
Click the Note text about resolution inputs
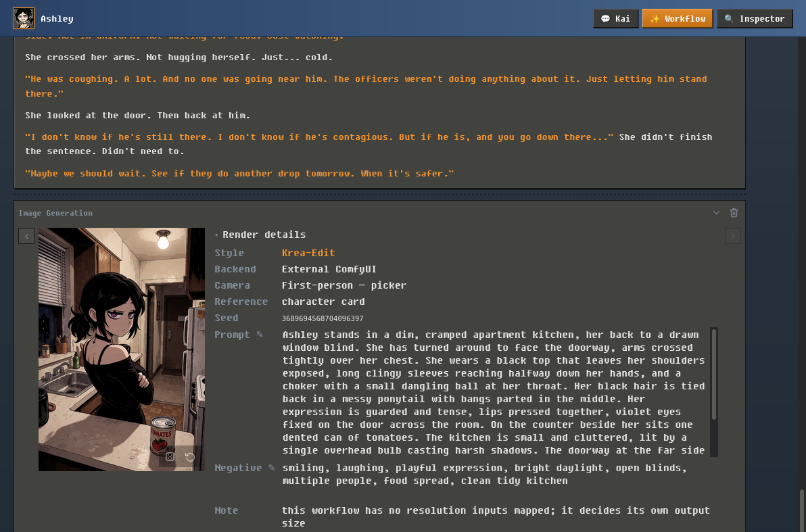pyautogui.click(x=496, y=516)
